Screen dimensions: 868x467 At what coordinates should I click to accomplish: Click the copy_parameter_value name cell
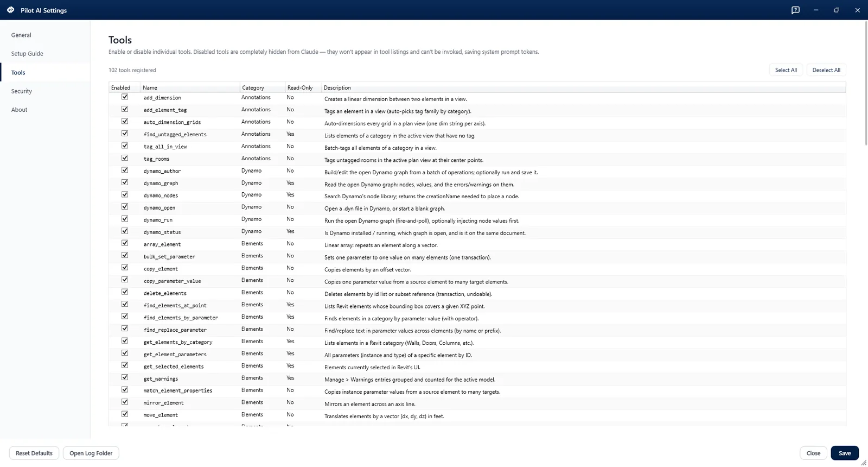172,281
